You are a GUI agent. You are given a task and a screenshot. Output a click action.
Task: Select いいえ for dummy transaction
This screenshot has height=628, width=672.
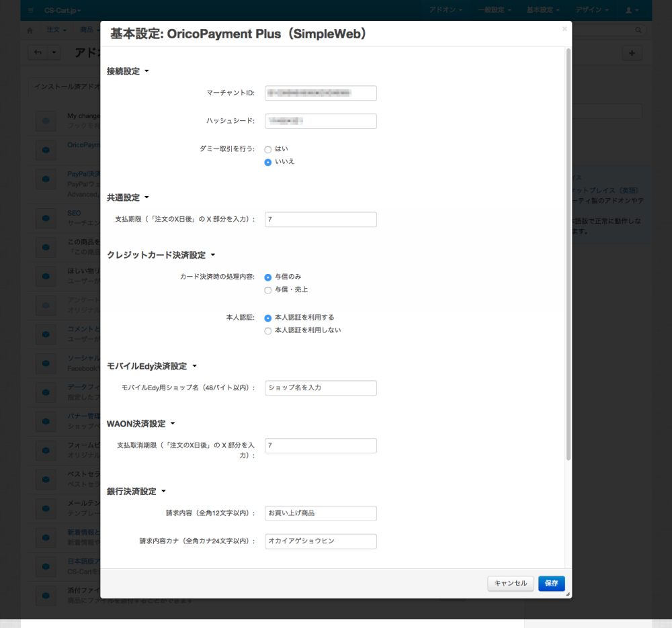[268, 163]
